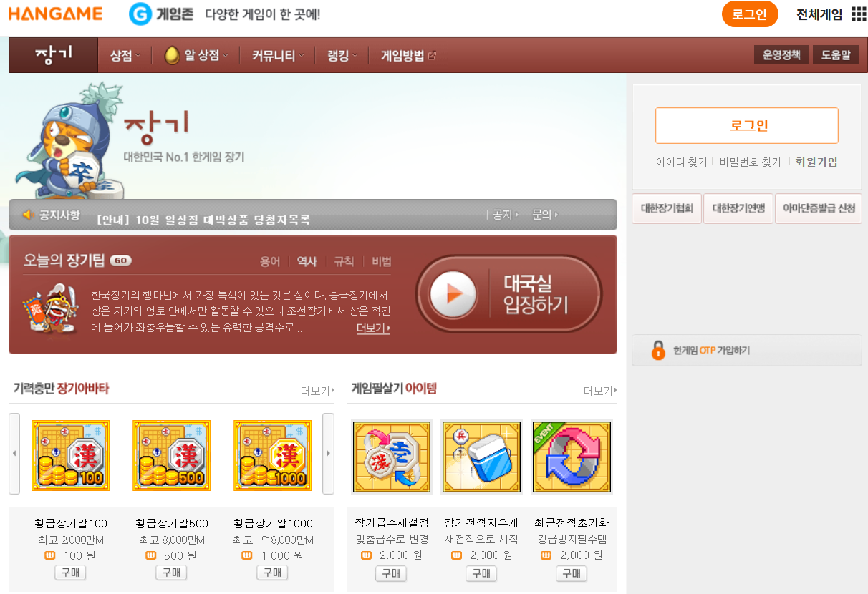Select the 최근전적초기화 event item icon
This screenshot has height=594, width=868.
click(x=572, y=457)
